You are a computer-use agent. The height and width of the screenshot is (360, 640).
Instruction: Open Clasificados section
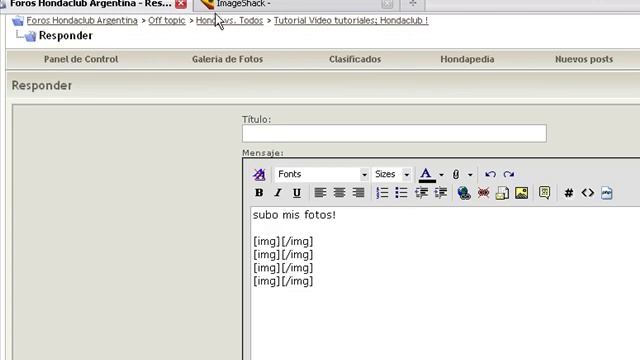pos(355,59)
